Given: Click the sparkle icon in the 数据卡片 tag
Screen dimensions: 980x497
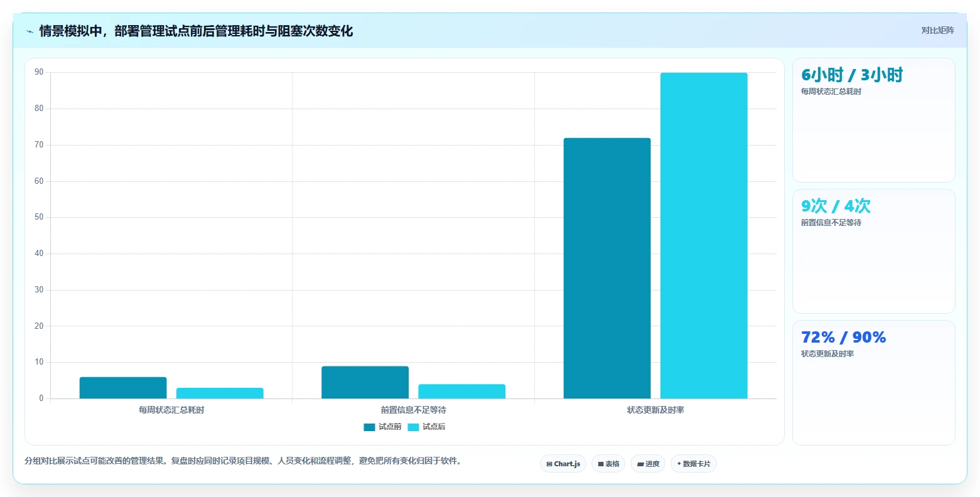Looking at the screenshot, I should click(x=679, y=464).
